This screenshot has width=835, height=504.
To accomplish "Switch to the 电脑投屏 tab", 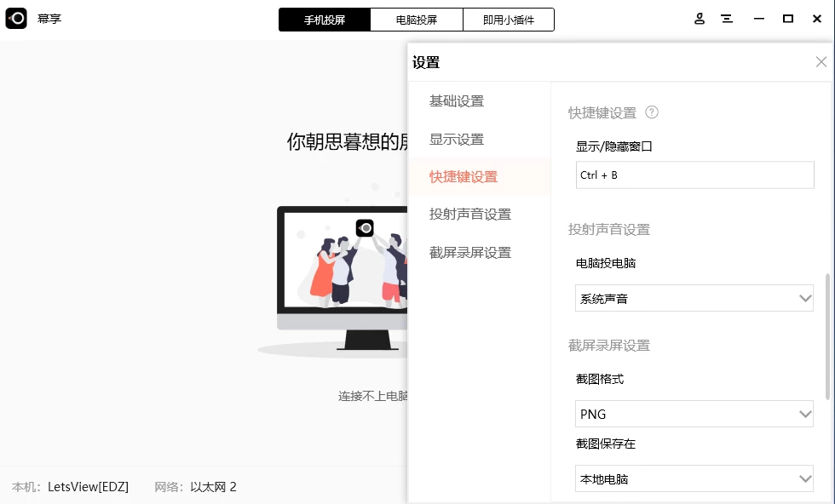I will [416, 19].
